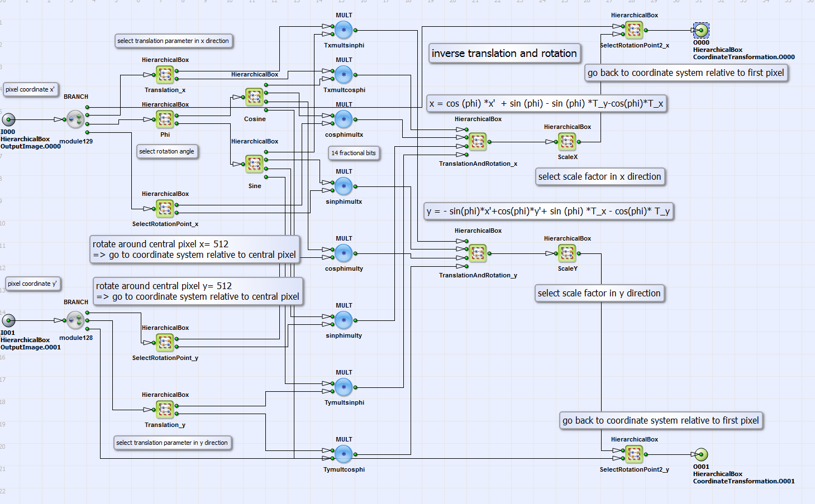Click the sinphimultx MULT operator
The height and width of the screenshot is (504, 815).
tap(344, 186)
